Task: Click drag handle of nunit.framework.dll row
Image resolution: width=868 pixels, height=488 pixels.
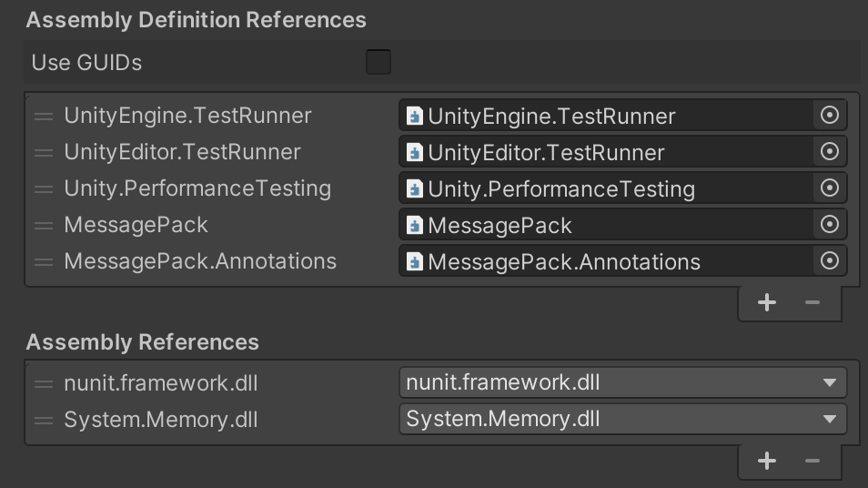Action: (x=44, y=384)
